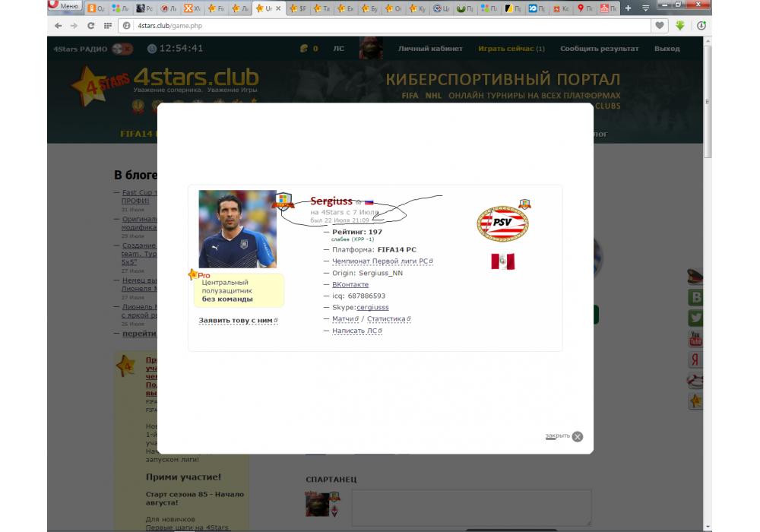
Task: Click the address bar showing 4stars.club/game.php
Action: [380, 26]
